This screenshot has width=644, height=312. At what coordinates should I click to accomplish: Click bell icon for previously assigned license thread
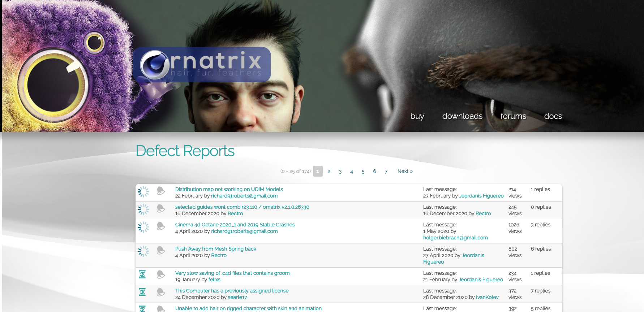[x=161, y=292]
